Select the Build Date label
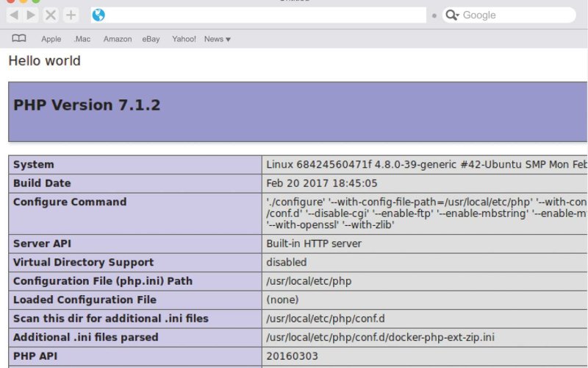Viewport: 588px width, 368px height. coord(42,183)
